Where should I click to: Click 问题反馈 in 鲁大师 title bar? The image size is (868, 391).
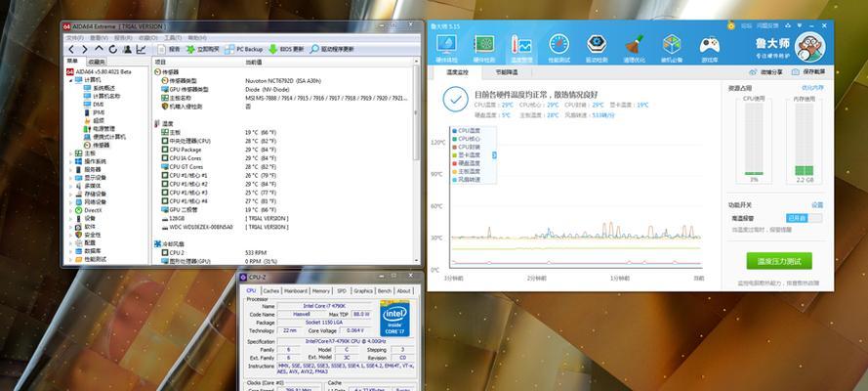pos(766,25)
